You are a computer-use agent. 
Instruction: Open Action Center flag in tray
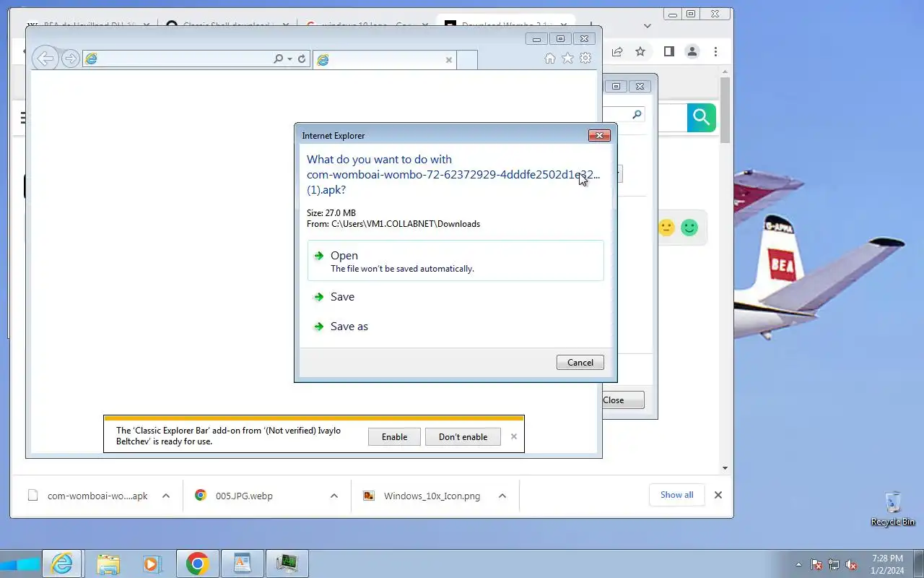816,564
